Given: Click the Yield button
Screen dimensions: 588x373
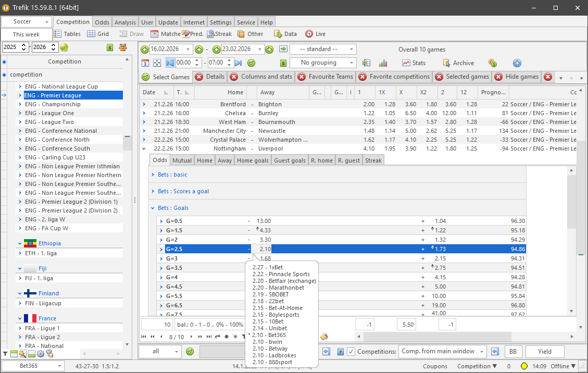Looking at the screenshot, I should click(x=545, y=352).
